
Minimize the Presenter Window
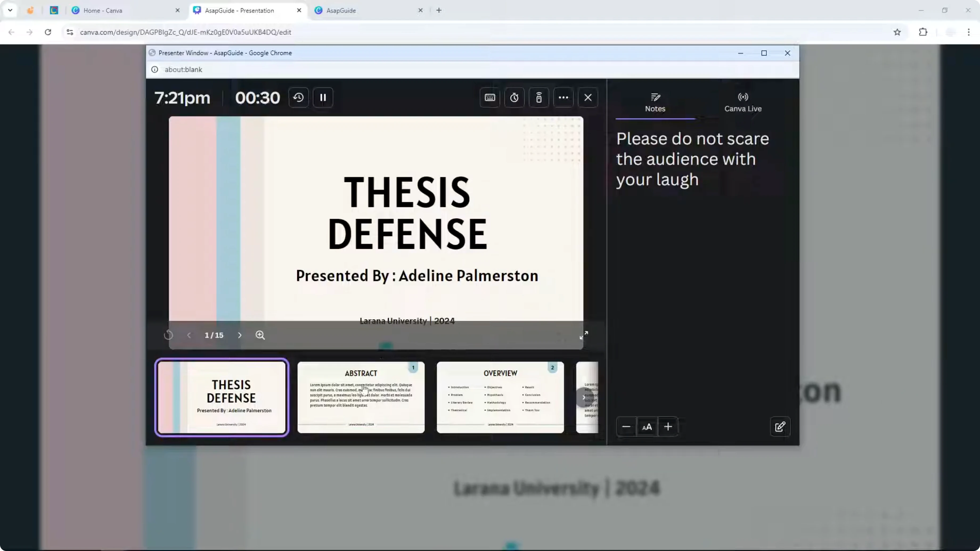(741, 53)
